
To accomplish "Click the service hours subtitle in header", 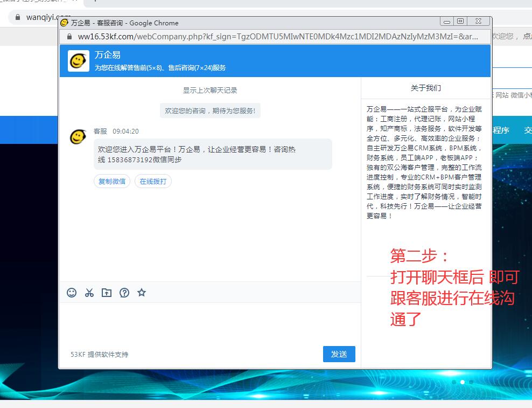I will click(x=160, y=67).
